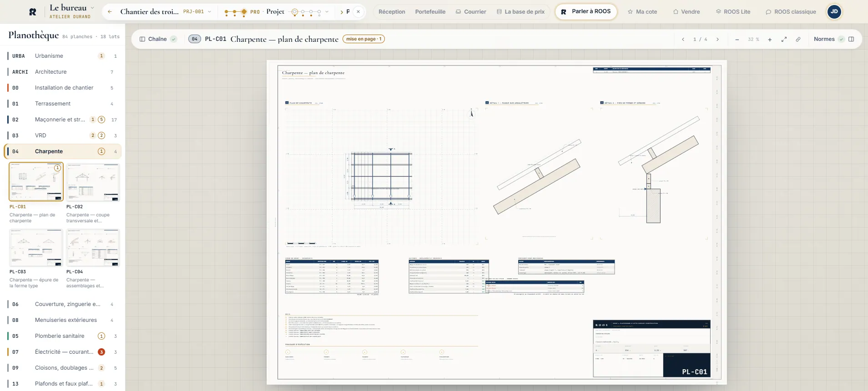The width and height of the screenshot is (868, 391).
Task: Switch to ROOS Lite layers view
Action: [x=733, y=12]
